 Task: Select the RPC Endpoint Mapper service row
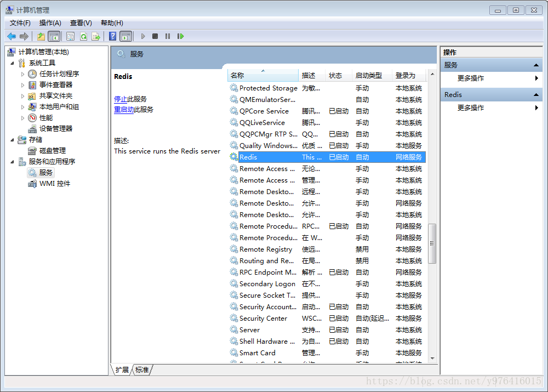(x=328, y=272)
